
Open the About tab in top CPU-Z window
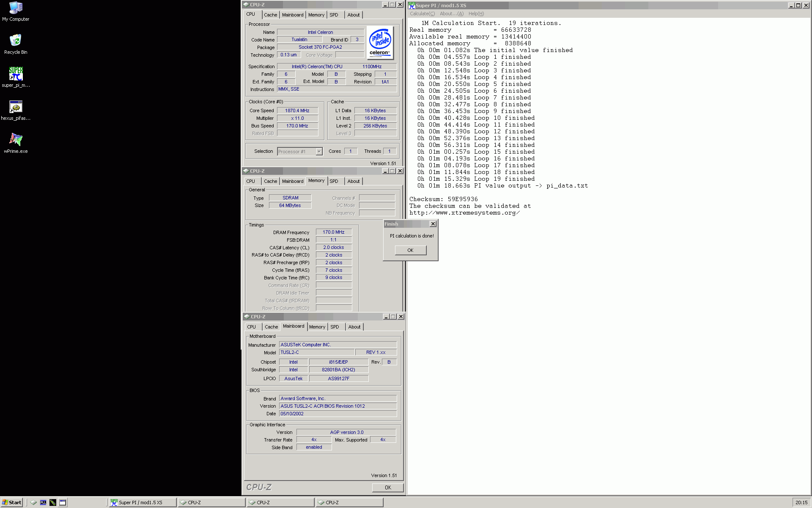point(354,15)
